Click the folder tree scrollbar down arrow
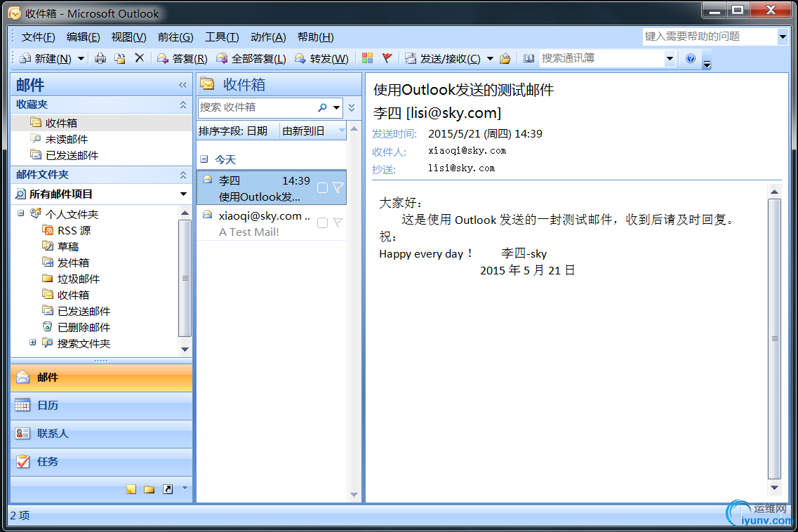The height and width of the screenshot is (532, 798). pyautogui.click(x=185, y=350)
